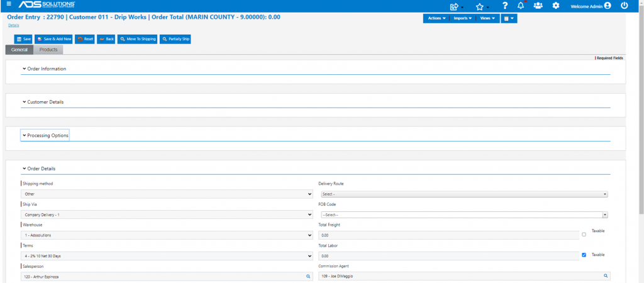This screenshot has width=644, height=283.
Task: Open the settings gear icon
Action: coord(556,6)
